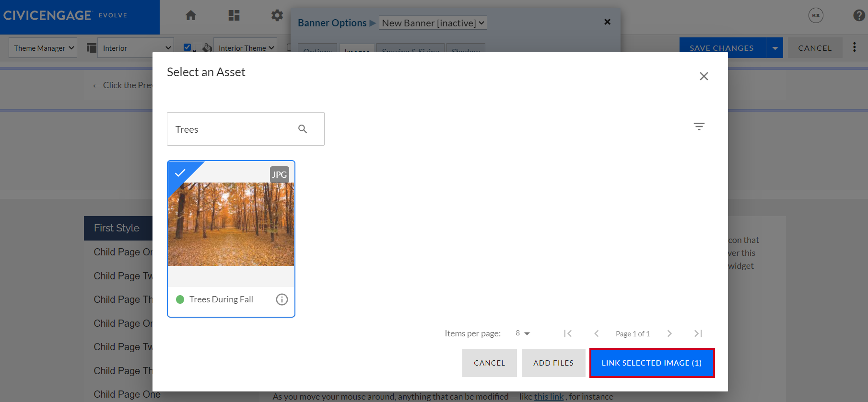868x402 pixels.
Task: Click the JPG file type badge
Action: (x=280, y=174)
